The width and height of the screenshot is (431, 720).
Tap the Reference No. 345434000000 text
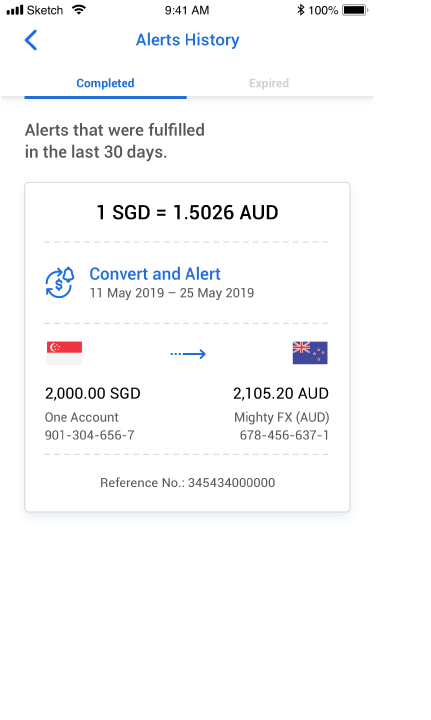point(187,483)
